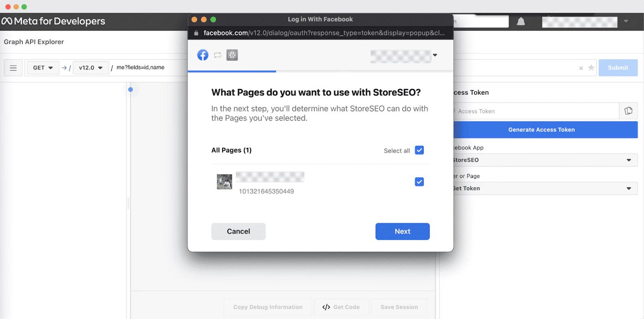
Task: Toggle the Select all checkbox
Action: 419,150
